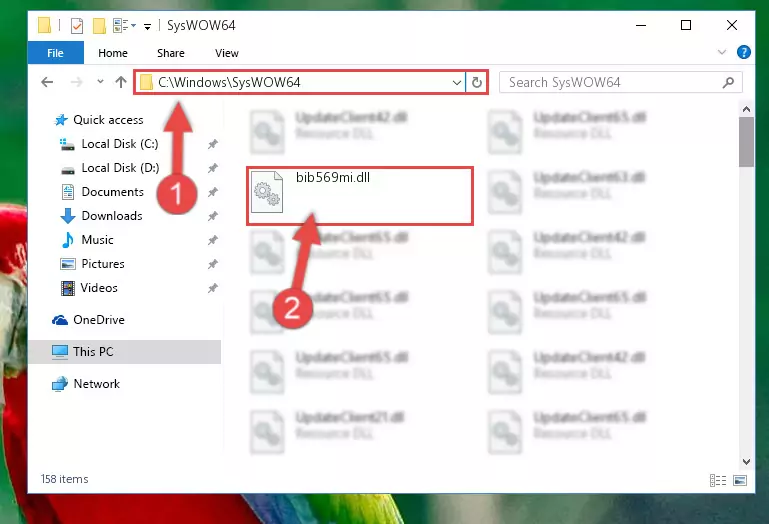Click the vertical scrollbar thumb

point(746,142)
